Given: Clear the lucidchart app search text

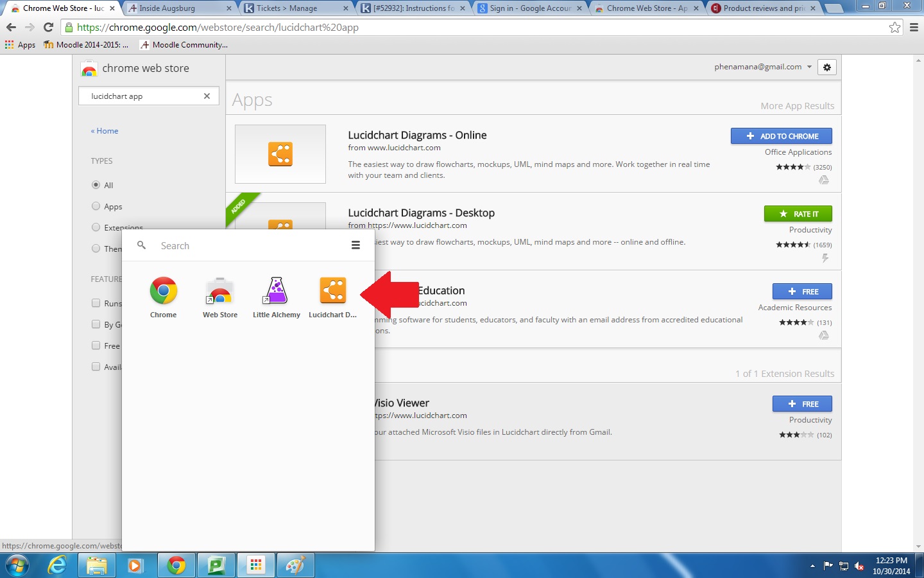Looking at the screenshot, I should click(x=207, y=96).
